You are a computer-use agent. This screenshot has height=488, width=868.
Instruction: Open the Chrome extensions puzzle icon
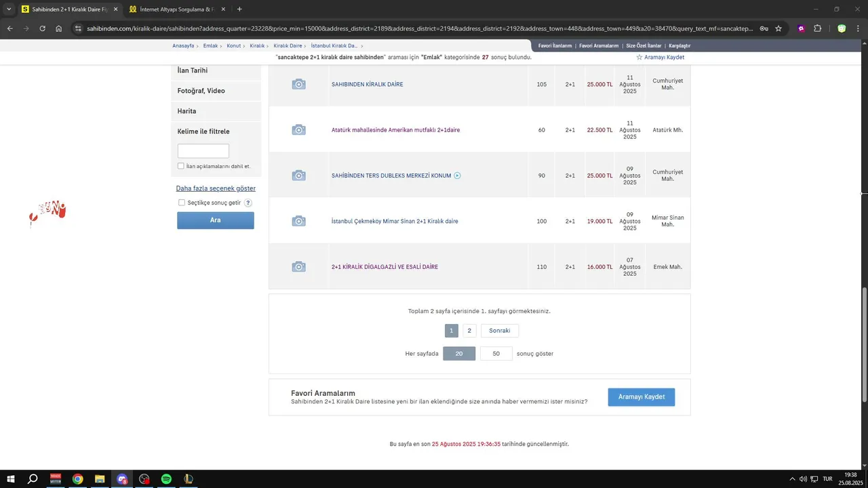point(817,28)
